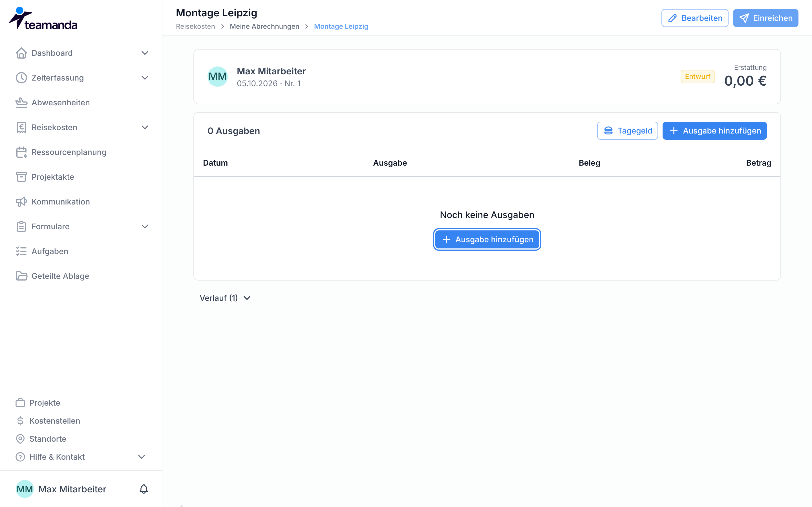Expand the Zeiterfassung submenu chevron
Screen dimensions: 812x507
(145, 78)
